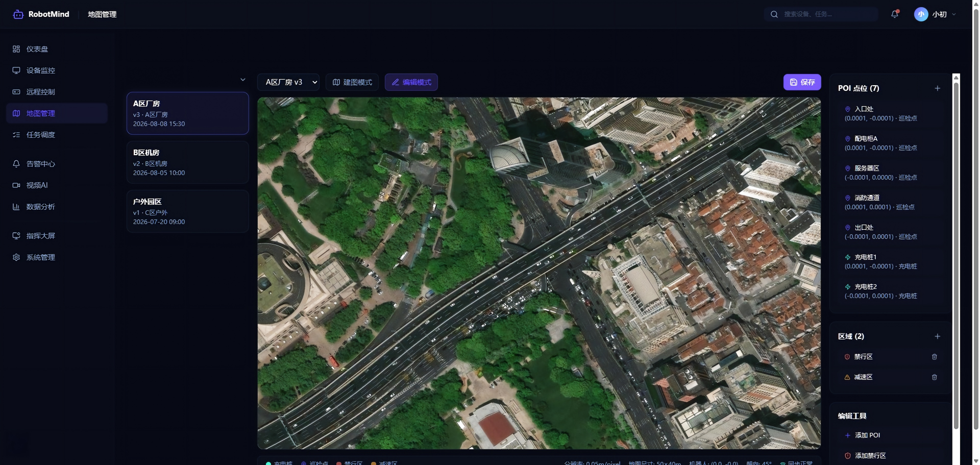Open the A区厂房 v3 map version dropdown
The width and height of the screenshot is (980, 465).
pyautogui.click(x=288, y=82)
